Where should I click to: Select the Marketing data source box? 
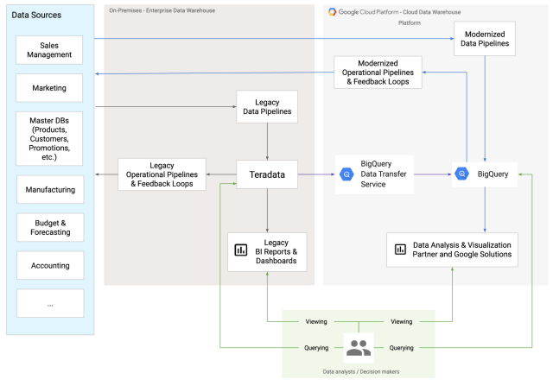coord(49,88)
